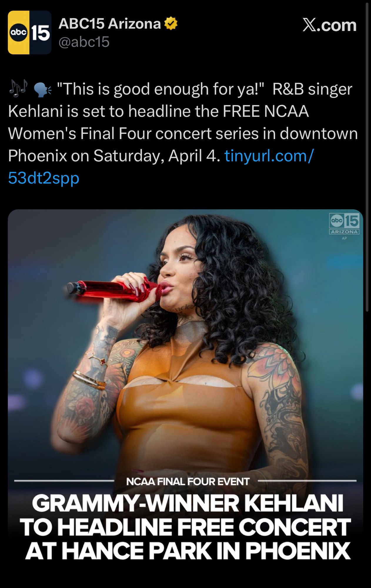Image resolution: width=371 pixels, height=588 pixels.
Task: Click the Grammy-Winner Kehlani headline text
Action: pyautogui.click(x=188, y=503)
